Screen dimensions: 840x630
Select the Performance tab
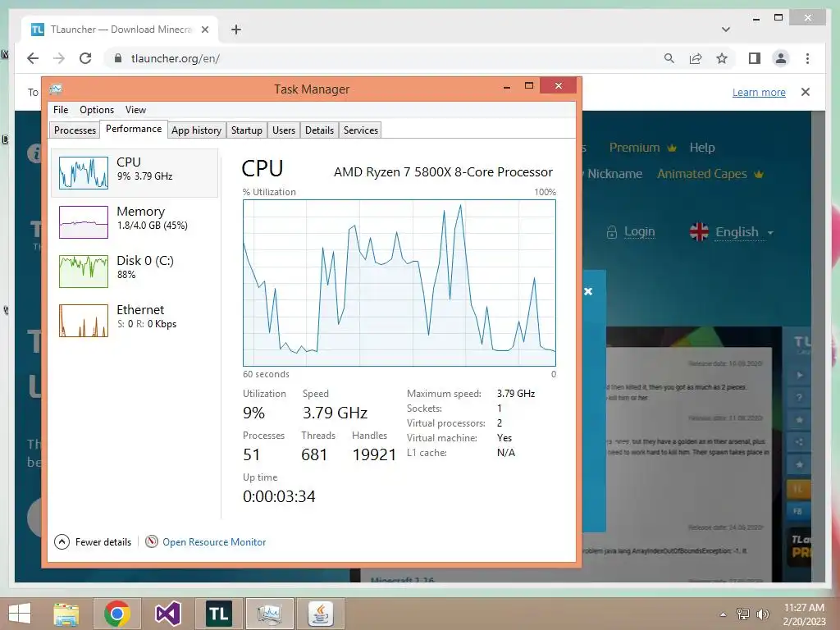tap(134, 129)
